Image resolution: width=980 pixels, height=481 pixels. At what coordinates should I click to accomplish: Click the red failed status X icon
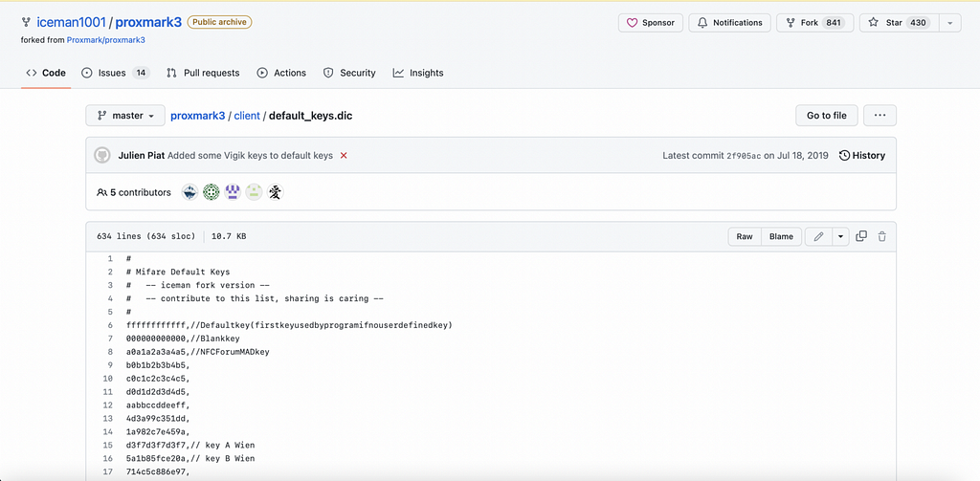point(344,156)
